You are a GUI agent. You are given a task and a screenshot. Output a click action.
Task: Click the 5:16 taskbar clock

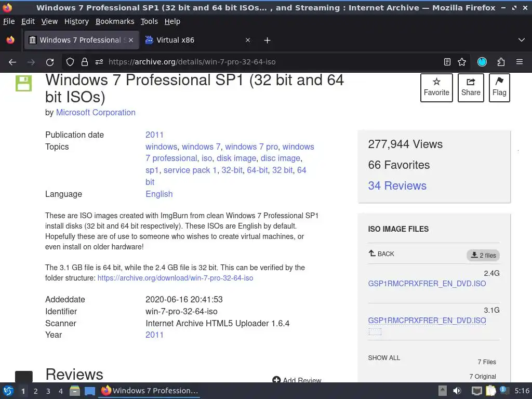tap(522, 391)
